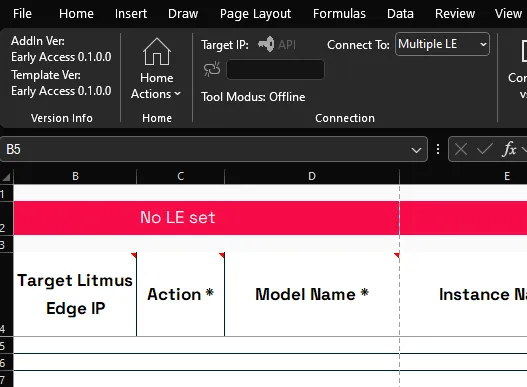
Task: Open the Insert ribbon tab
Action: [x=131, y=14]
